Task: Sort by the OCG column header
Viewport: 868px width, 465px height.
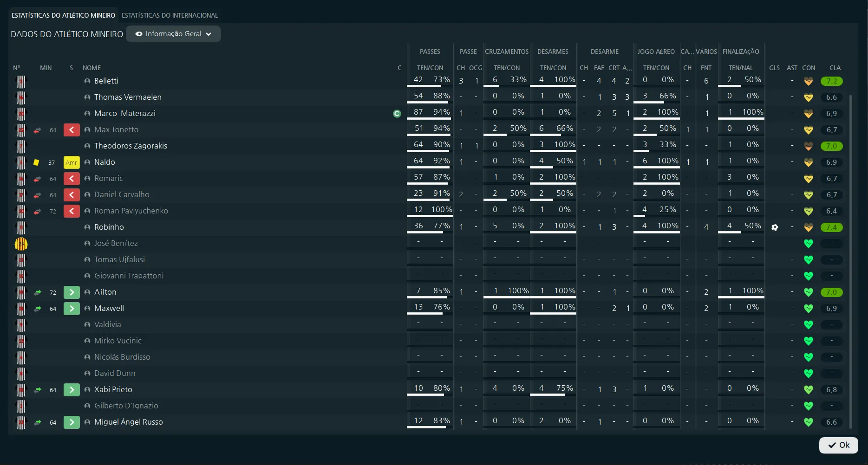Action: coord(476,68)
